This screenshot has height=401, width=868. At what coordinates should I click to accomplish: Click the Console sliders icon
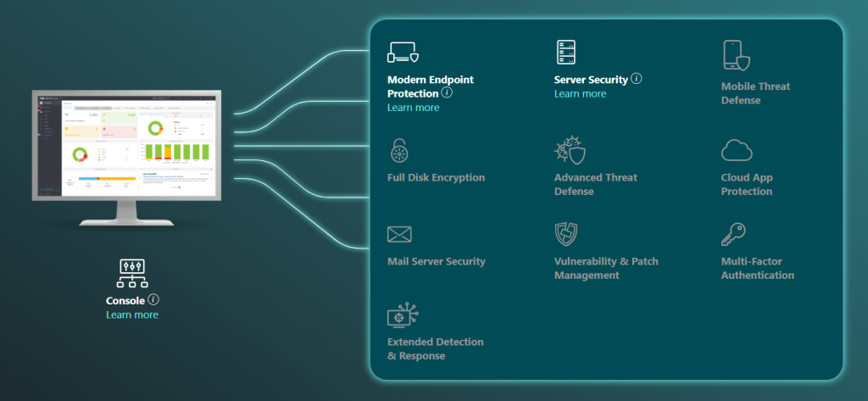coord(132,274)
